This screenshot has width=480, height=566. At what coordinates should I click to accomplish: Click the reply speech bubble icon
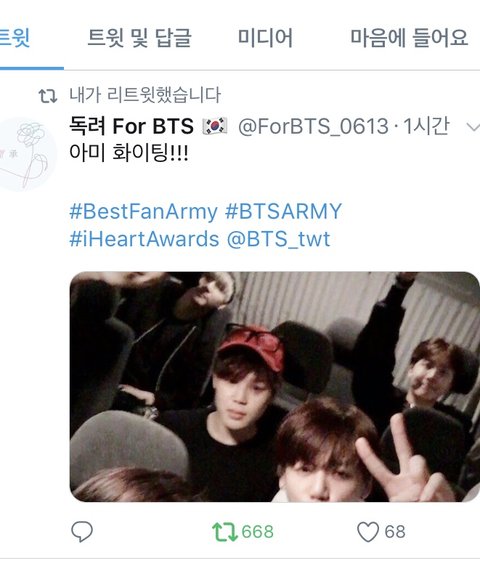82,531
